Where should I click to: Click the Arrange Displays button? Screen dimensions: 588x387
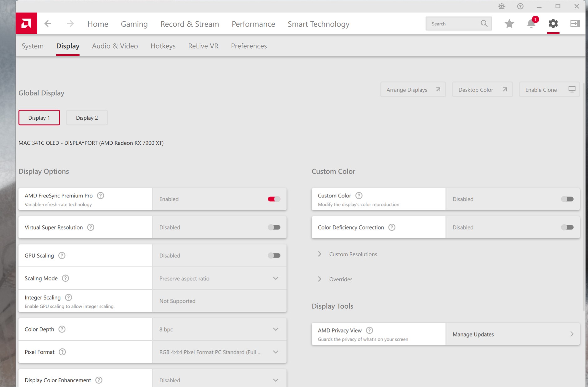pos(413,90)
